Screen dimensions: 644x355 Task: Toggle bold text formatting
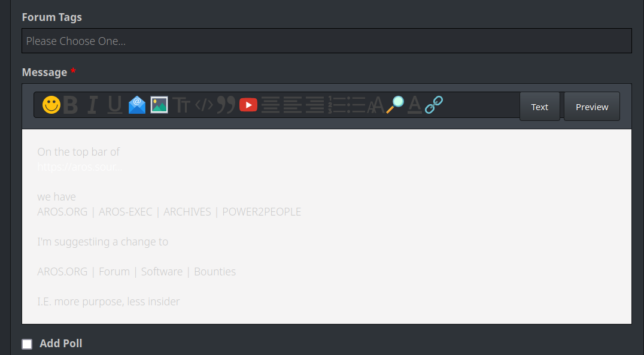[71, 105]
